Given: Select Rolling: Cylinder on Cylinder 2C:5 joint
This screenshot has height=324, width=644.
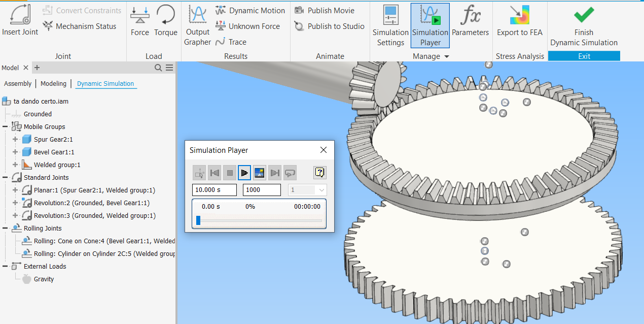Looking at the screenshot, I should coord(104,253).
